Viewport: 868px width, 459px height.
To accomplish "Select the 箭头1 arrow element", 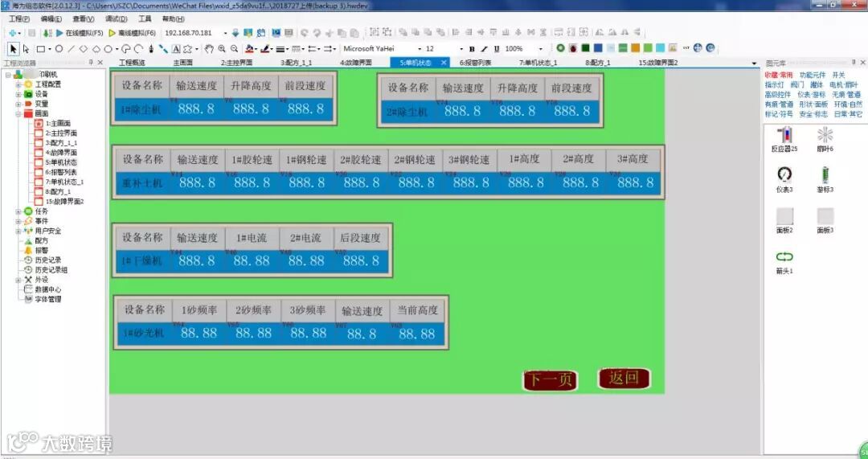I will (x=784, y=262).
